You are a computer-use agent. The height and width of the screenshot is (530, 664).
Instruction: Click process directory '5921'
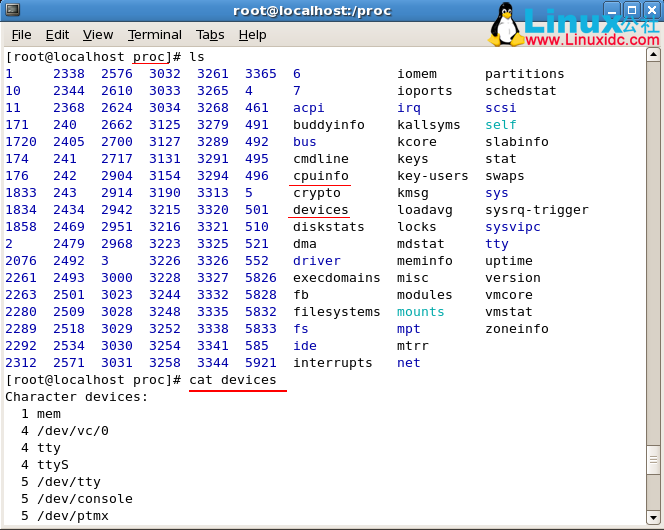tap(260, 363)
